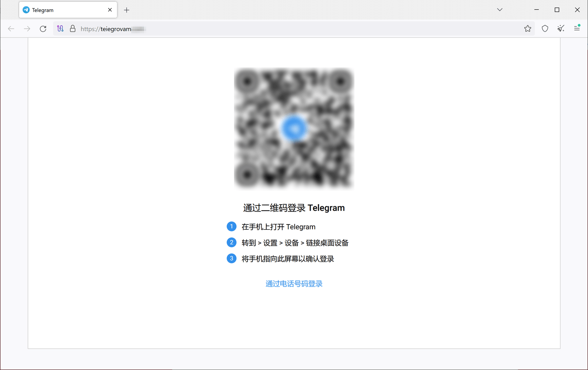Click the 通过电话号码登录 link

294,284
